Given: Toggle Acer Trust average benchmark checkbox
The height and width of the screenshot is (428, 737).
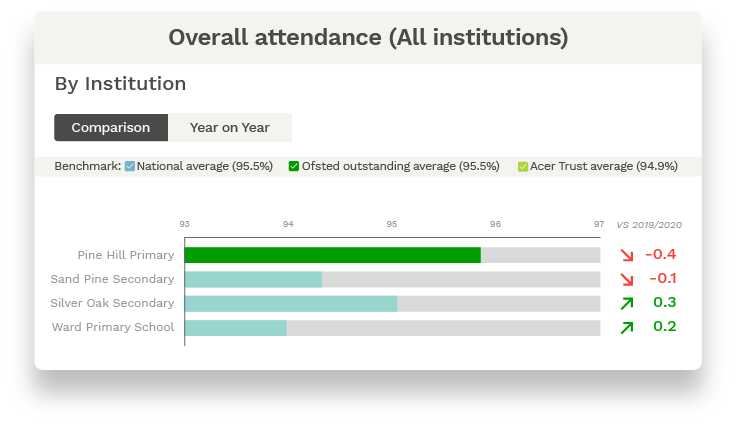Looking at the screenshot, I should point(523,166).
